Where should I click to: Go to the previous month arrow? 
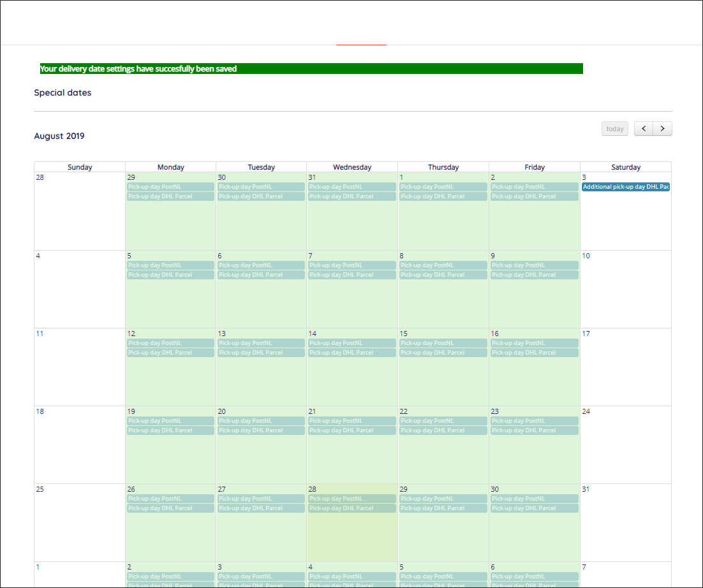point(644,129)
